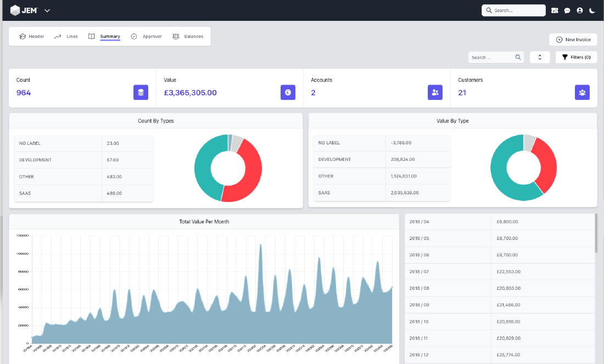The image size is (604, 364).
Task: Select the count value 964
Action: coord(24,93)
